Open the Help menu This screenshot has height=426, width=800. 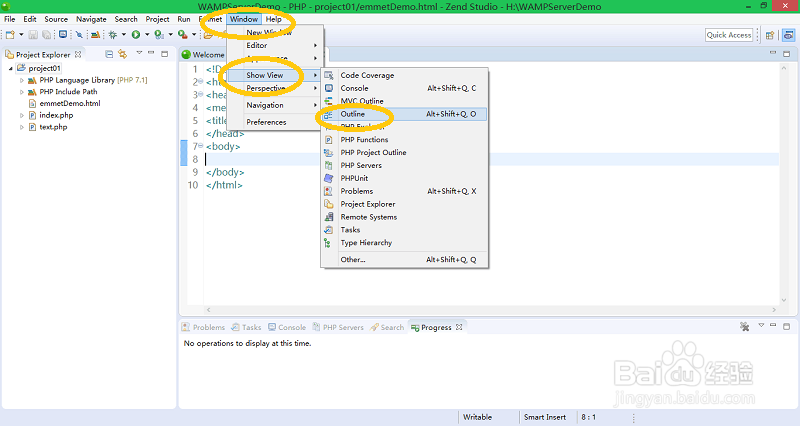pyautogui.click(x=273, y=19)
